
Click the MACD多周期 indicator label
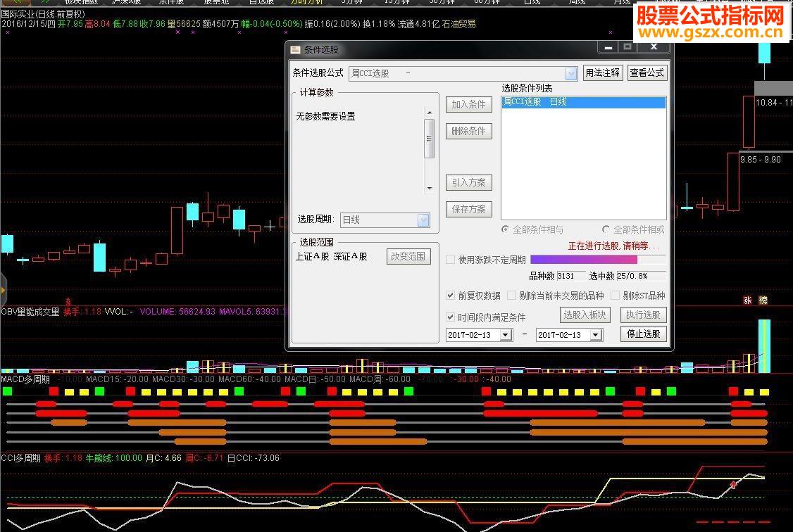click(x=25, y=379)
